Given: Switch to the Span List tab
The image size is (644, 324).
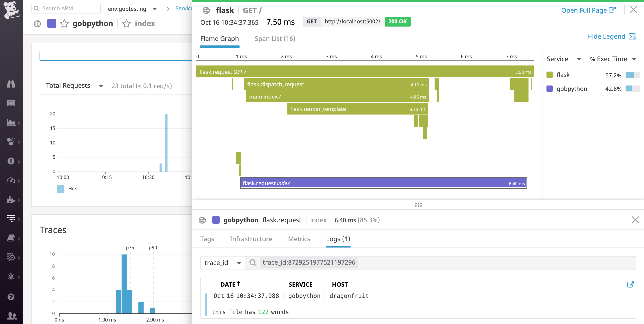Looking at the screenshot, I should [x=275, y=39].
